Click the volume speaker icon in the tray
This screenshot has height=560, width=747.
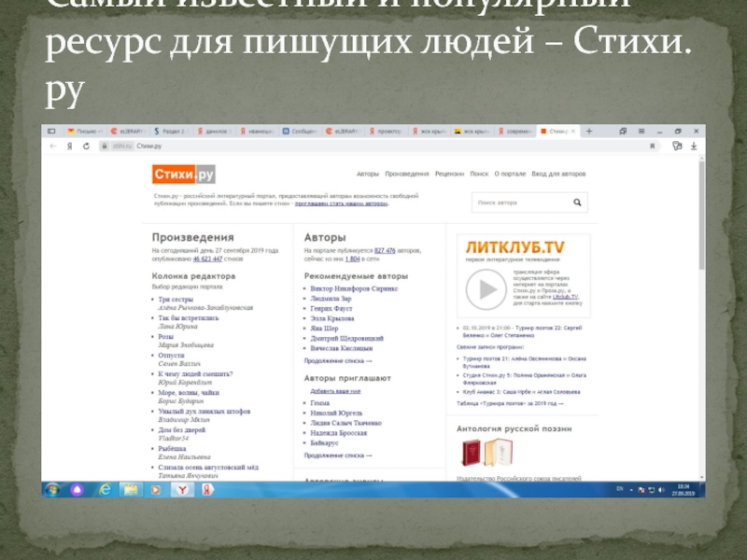pos(661,490)
